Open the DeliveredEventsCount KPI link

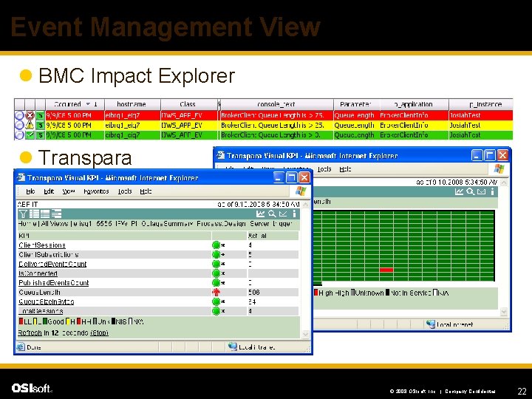52,264
